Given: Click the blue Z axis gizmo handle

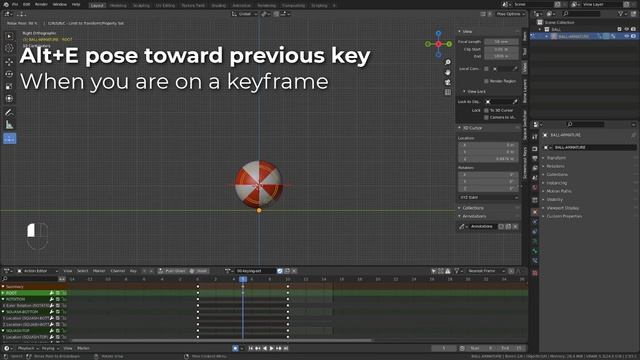Looking at the screenshot, I should (438, 33).
